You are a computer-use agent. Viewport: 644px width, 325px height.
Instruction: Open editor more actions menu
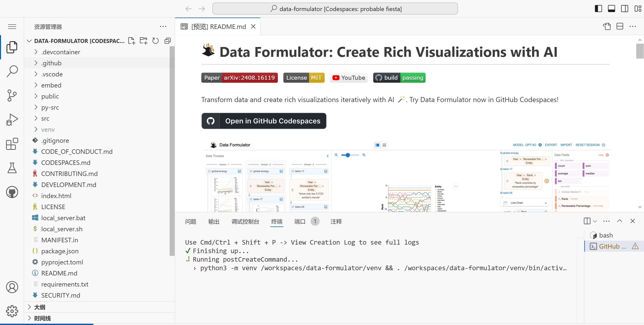[x=633, y=26]
